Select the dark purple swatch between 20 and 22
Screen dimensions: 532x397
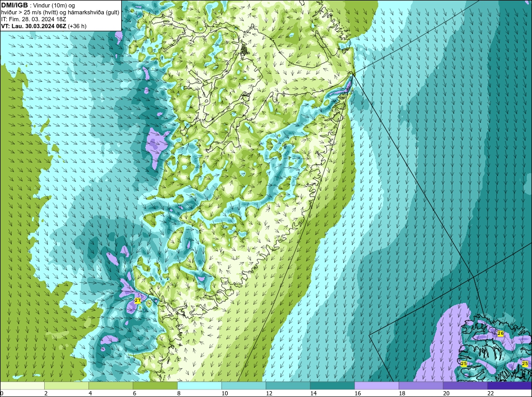tap(465, 386)
